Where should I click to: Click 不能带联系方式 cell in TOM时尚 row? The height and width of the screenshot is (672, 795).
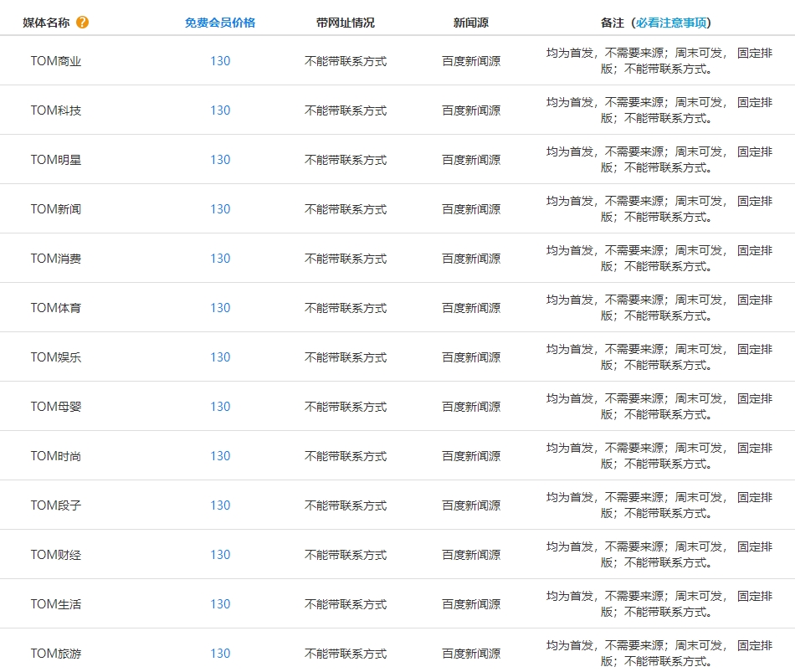pos(346,456)
